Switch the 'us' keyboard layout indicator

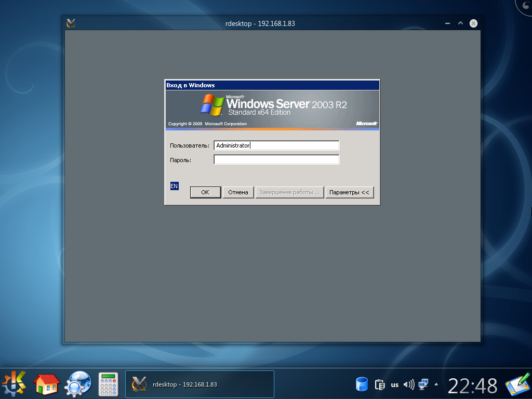tap(395, 385)
